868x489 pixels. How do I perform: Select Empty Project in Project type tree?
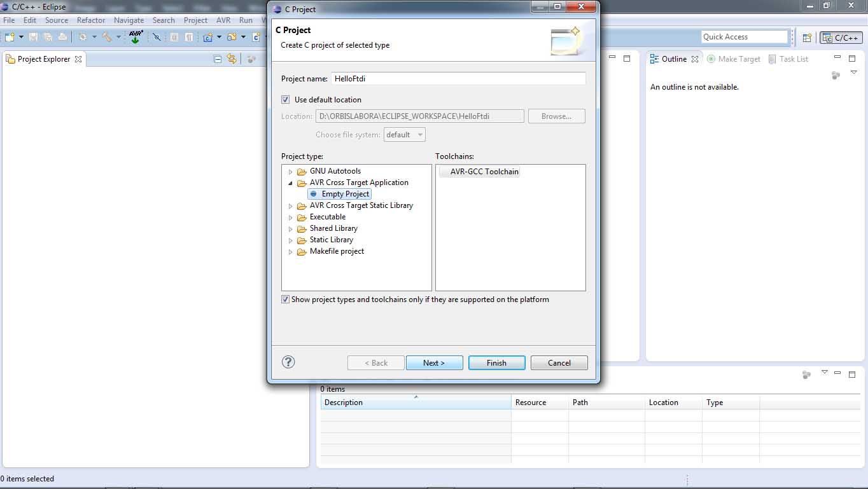click(x=340, y=194)
